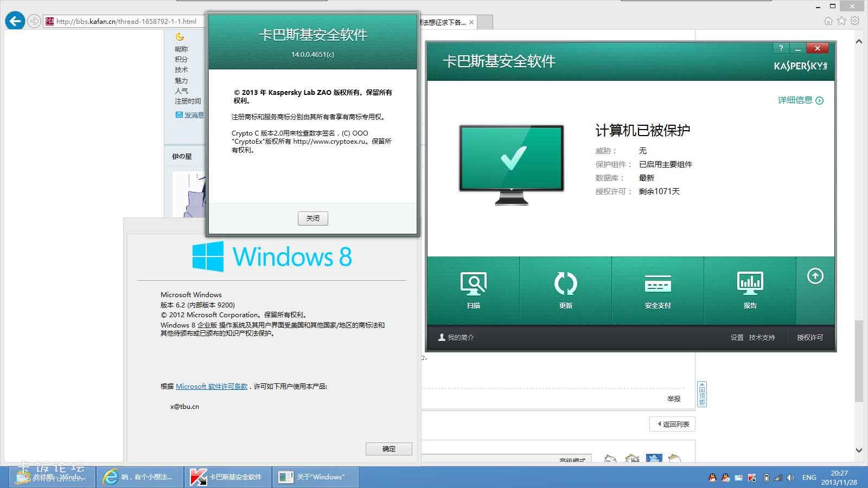Close the Kaspersky About dialog with 关闭

coord(313,218)
